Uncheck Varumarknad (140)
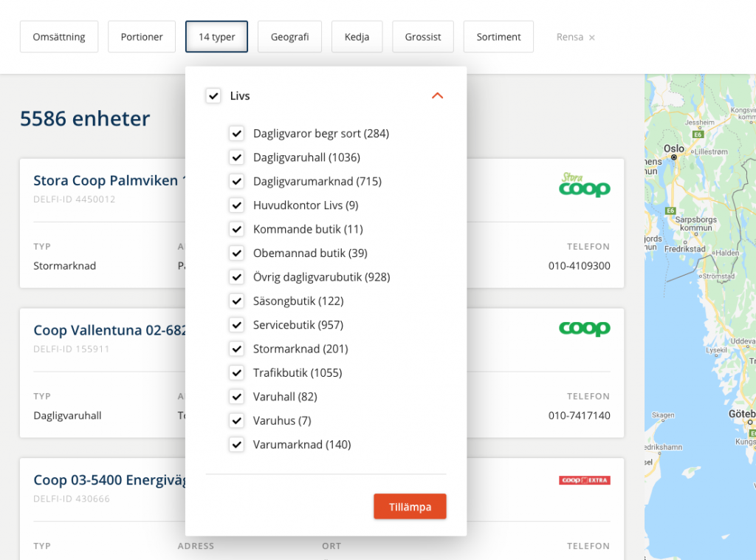 [x=236, y=445]
